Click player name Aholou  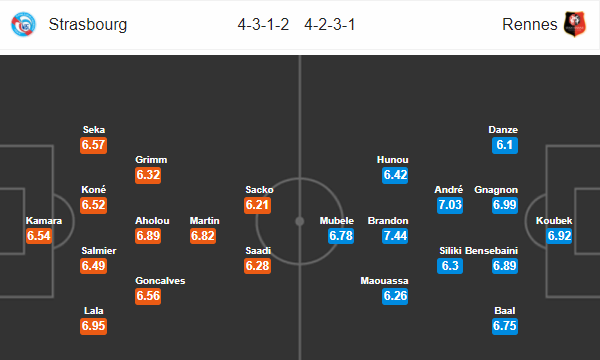click(152, 221)
